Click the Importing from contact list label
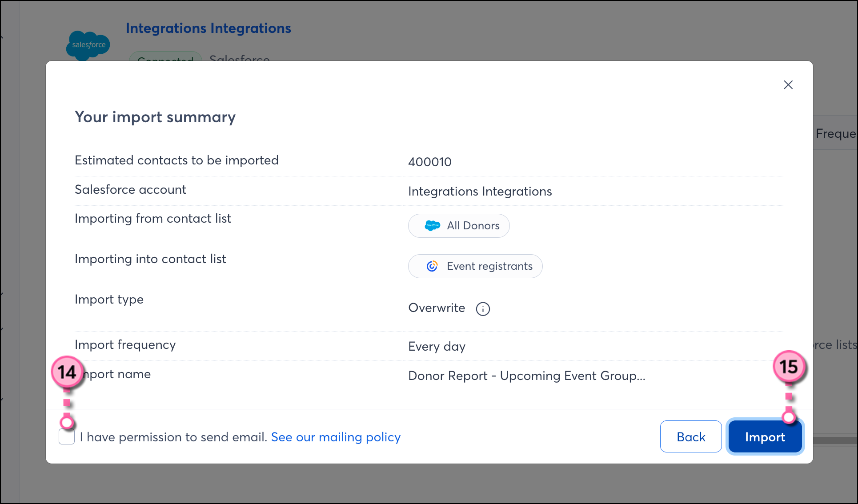Screen dimensions: 858x504 [153, 219]
